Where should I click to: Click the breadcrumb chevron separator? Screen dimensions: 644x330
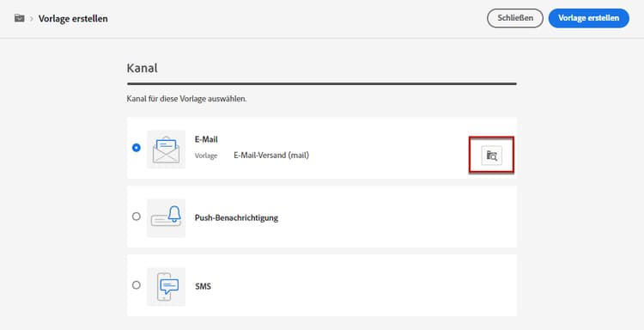pyautogui.click(x=31, y=19)
